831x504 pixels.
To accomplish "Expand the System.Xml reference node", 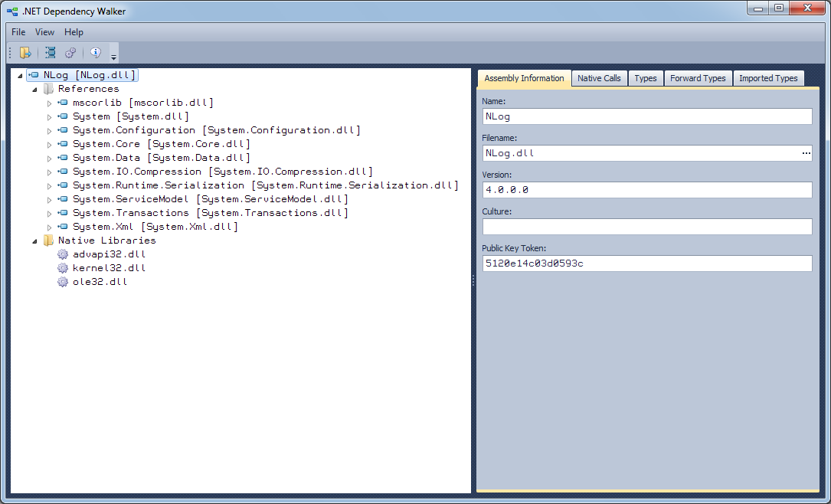I will point(49,227).
